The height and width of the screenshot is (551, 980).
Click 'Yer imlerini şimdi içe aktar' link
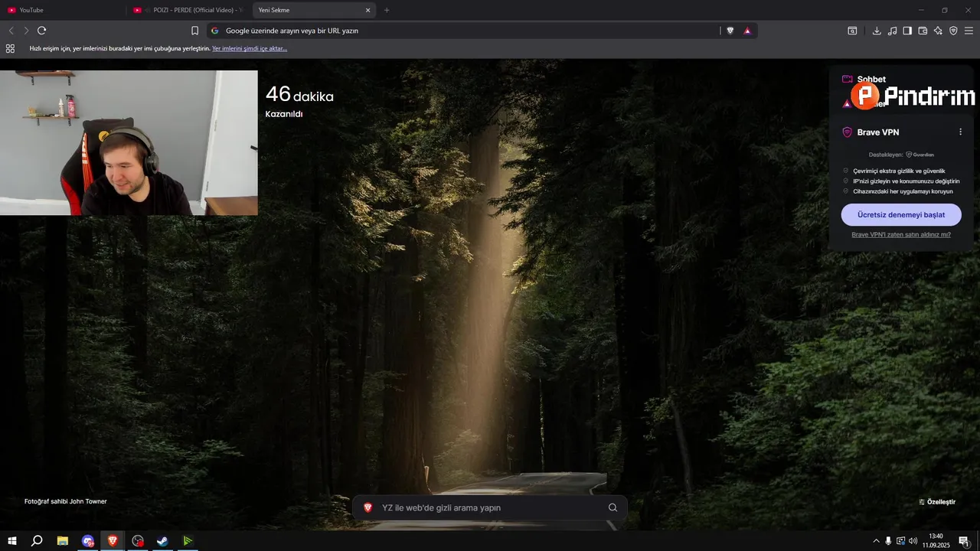pos(250,48)
